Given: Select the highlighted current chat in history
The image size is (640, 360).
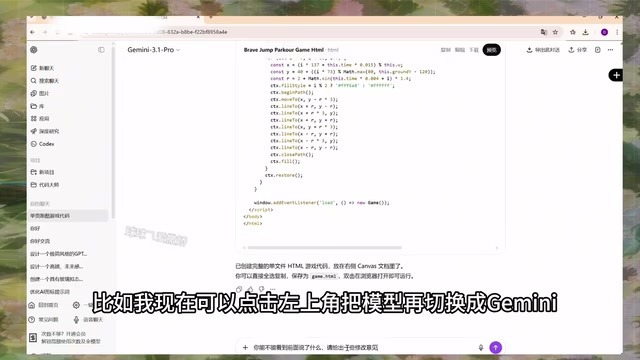Looking at the screenshot, I should click(68, 216).
